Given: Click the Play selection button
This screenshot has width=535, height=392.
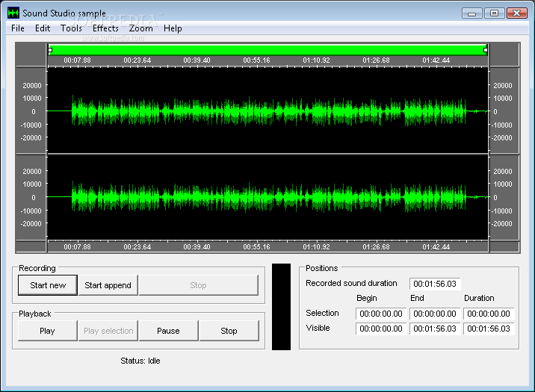Looking at the screenshot, I should tap(108, 331).
